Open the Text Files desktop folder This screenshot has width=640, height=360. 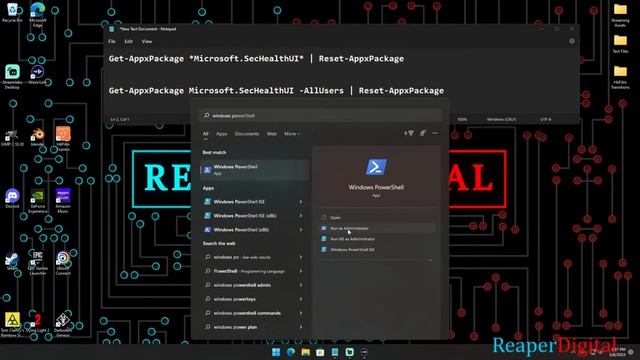click(620, 44)
